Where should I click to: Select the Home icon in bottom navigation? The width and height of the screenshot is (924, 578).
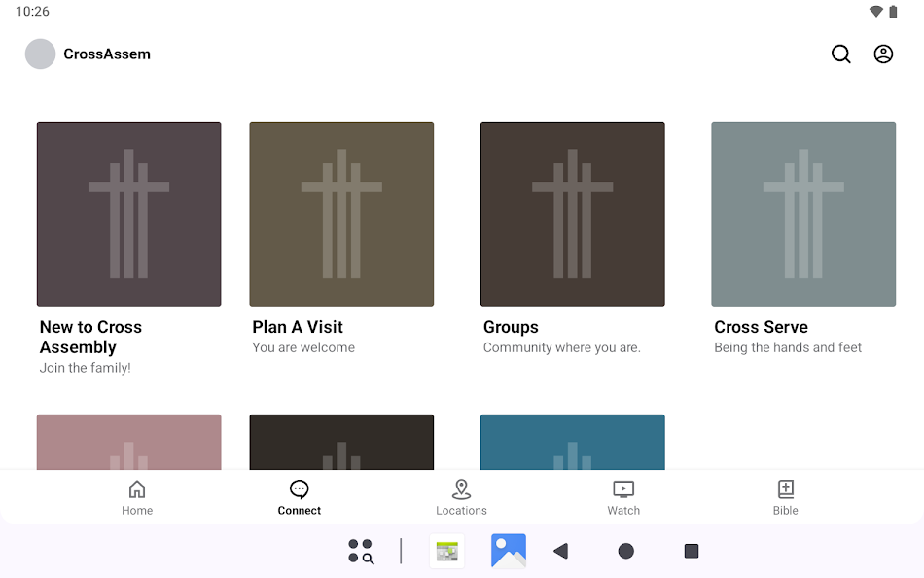[136, 489]
